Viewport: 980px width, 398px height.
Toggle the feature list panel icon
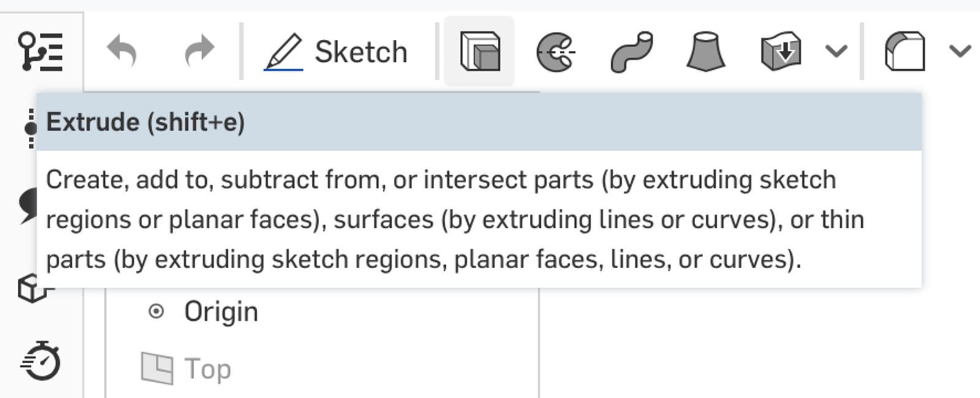pyautogui.click(x=40, y=51)
